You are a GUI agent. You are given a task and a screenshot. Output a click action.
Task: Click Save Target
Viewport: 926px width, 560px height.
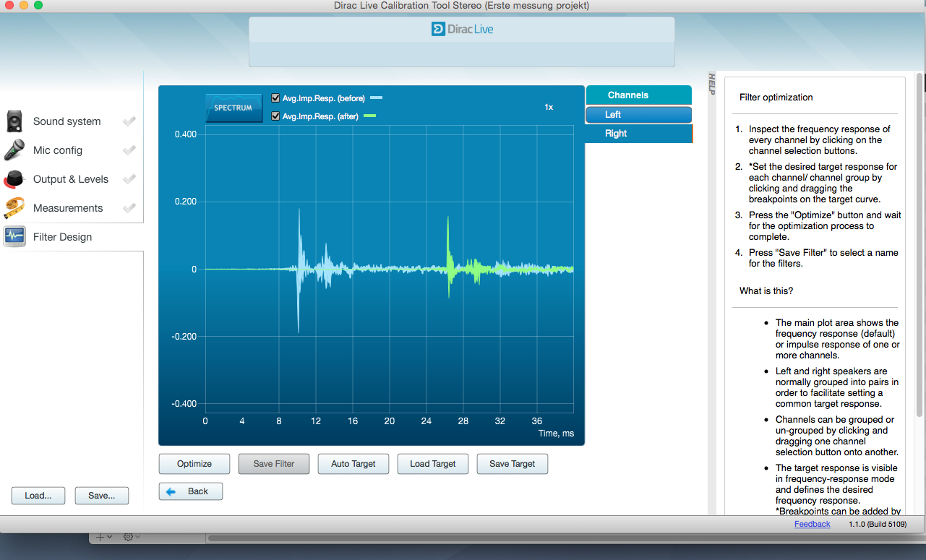513,464
